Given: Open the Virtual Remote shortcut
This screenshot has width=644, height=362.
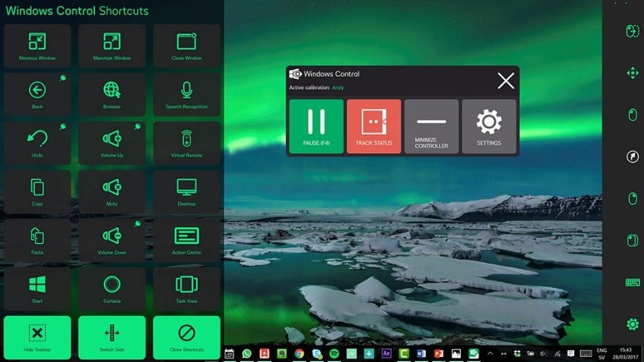Looking at the screenshot, I should pyautogui.click(x=187, y=142).
